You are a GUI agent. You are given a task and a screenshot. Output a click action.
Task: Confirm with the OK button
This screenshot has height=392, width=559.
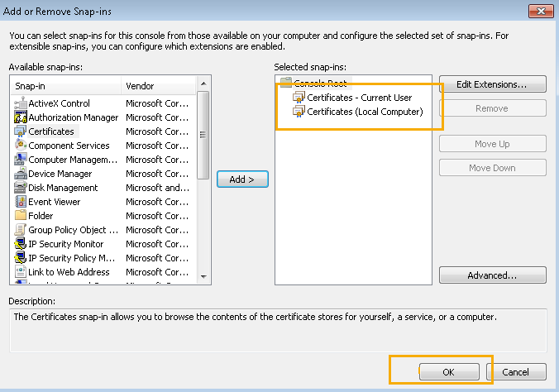[449, 372]
